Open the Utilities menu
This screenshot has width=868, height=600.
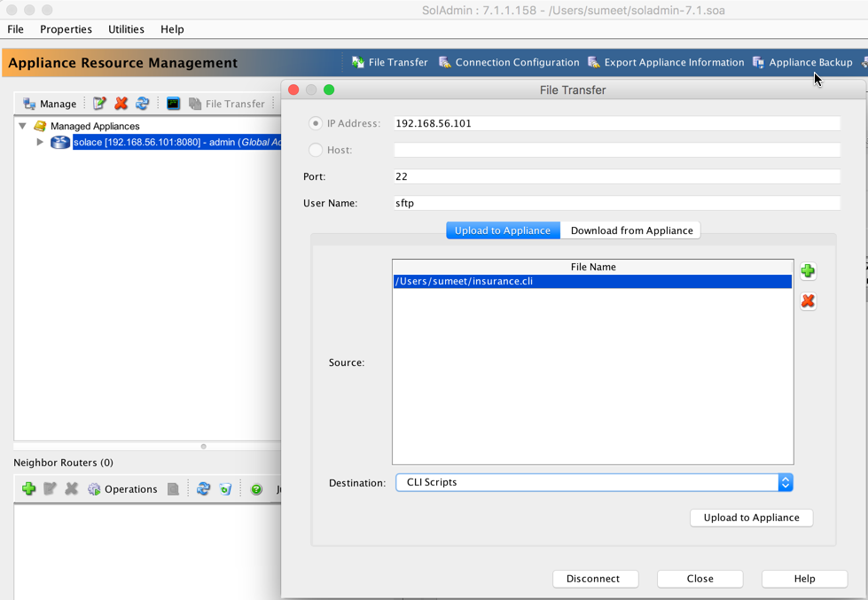(126, 29)
